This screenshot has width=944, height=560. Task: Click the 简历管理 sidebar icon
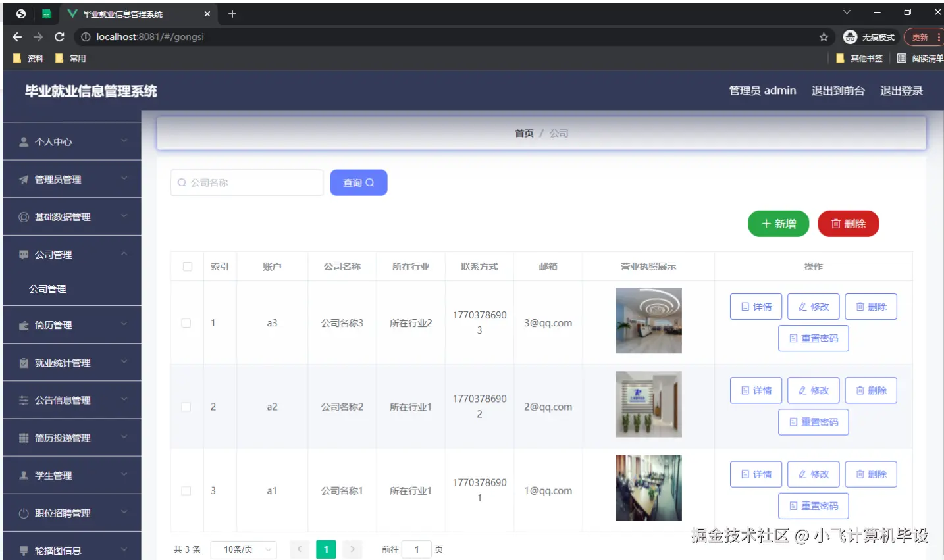[24, 325]
